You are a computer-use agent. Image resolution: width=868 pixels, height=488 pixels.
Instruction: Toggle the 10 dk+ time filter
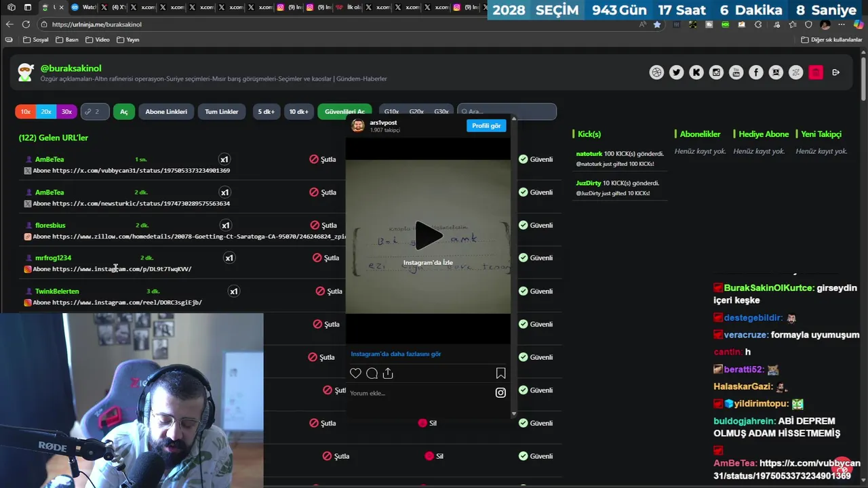point(298,112)
